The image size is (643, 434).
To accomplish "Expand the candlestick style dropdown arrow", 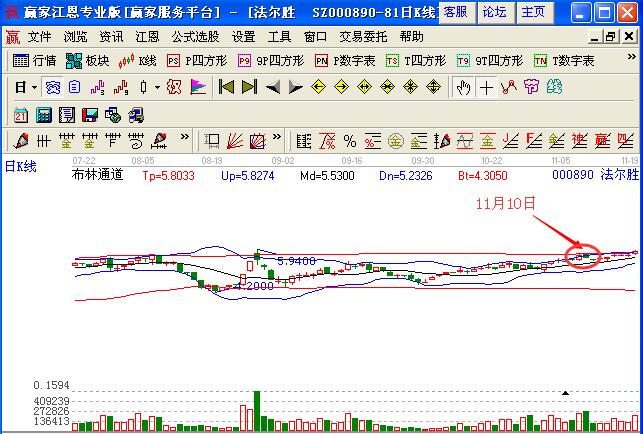I will (x=158, y=87).
